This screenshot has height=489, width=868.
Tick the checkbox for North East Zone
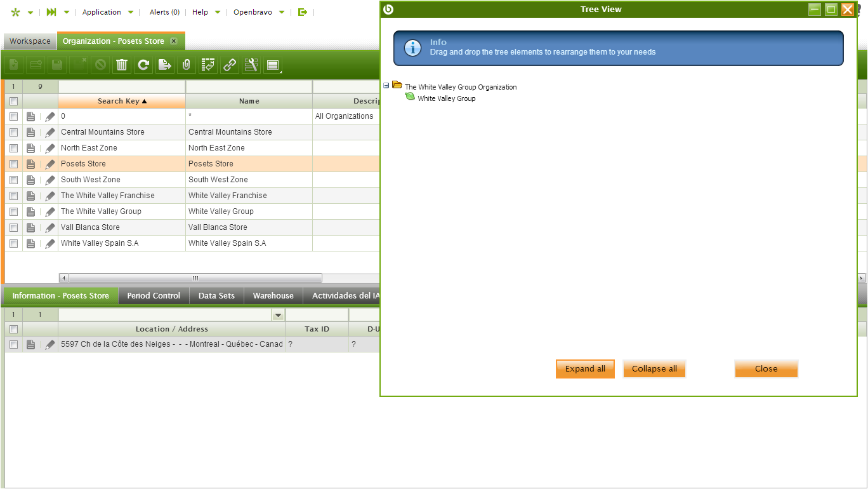coord(13,148)
